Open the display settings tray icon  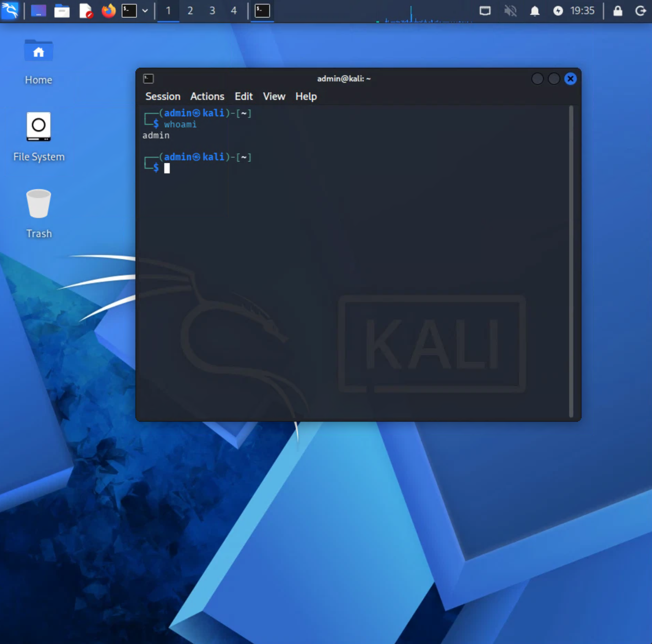click(485, 11)
